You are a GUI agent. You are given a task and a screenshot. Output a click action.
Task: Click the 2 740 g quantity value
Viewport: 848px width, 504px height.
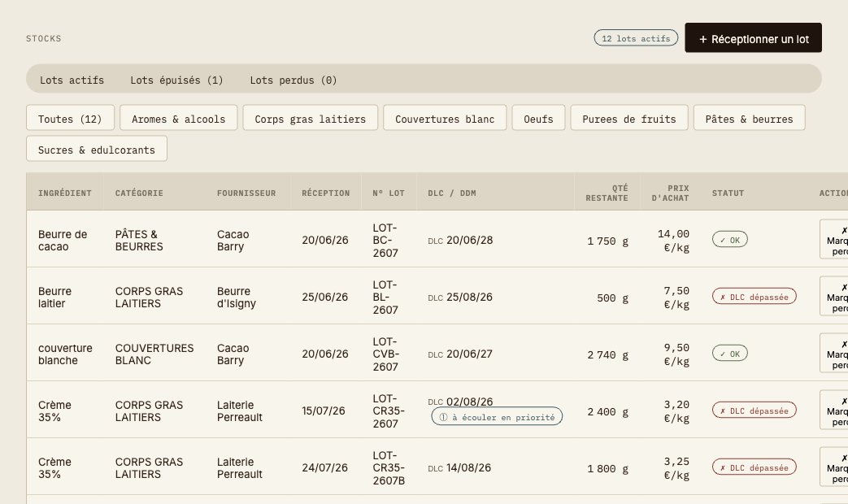point(608,354)
